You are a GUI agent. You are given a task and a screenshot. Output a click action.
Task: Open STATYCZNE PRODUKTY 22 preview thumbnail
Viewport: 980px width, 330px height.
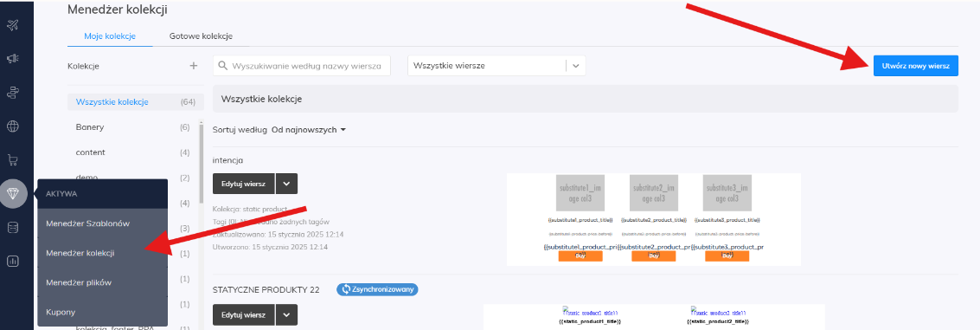(x=655, y=317)
